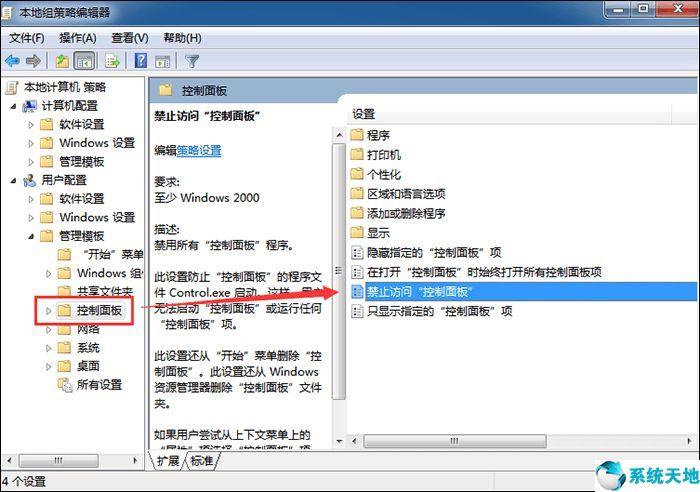
Task: Expand the 系统 tree node
Action: 49,348
